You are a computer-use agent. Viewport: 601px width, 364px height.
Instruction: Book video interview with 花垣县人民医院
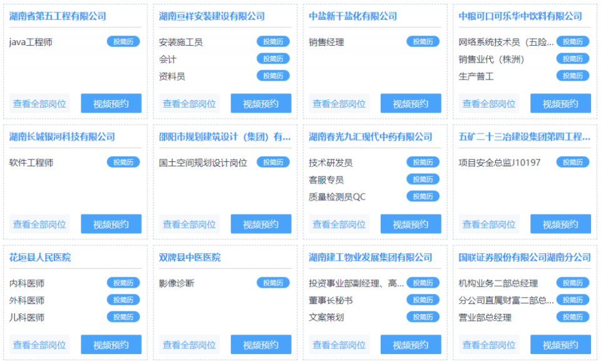tap(111, 345)
